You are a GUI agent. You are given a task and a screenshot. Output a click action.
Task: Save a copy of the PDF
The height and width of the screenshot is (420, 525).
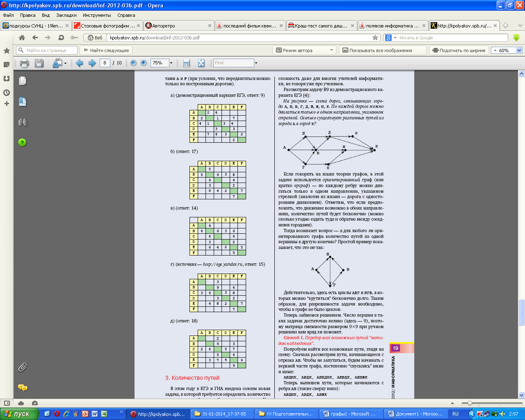pyautogui.click(x=39, y=63)
